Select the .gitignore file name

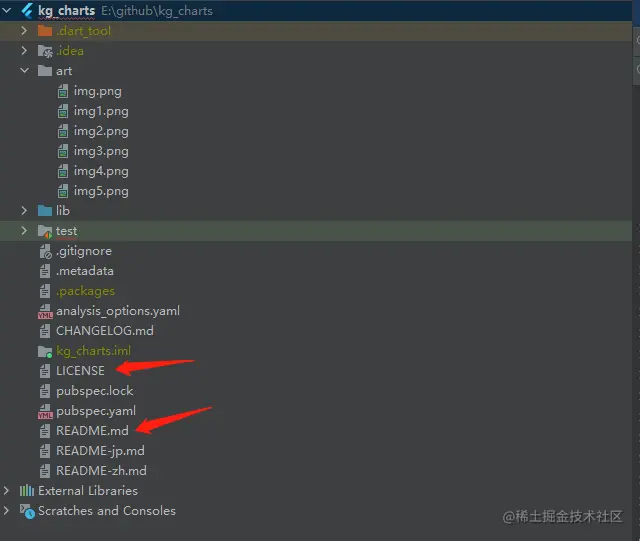click(x=84, y=251)
